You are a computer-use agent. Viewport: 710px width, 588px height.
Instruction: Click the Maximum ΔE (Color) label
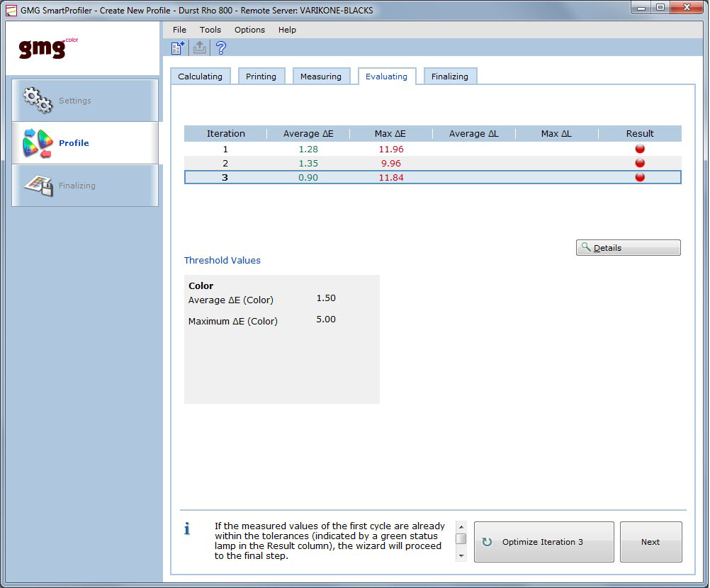click(233, 321)
